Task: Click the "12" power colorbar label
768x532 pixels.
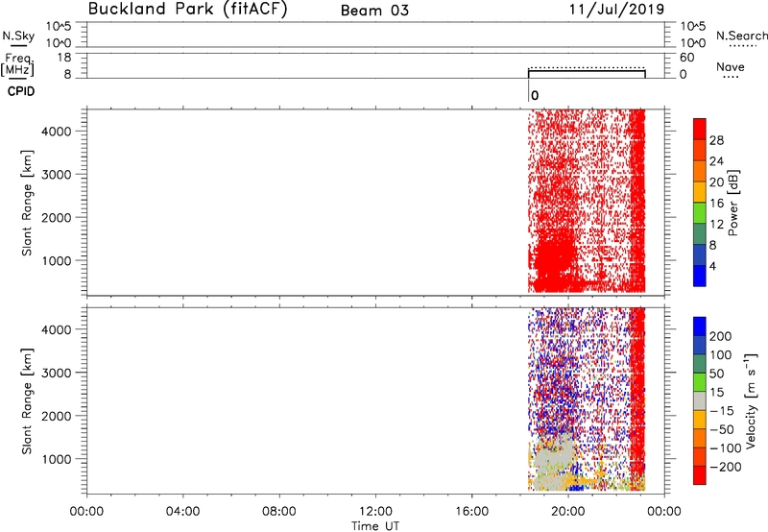Action: (716, 225)
